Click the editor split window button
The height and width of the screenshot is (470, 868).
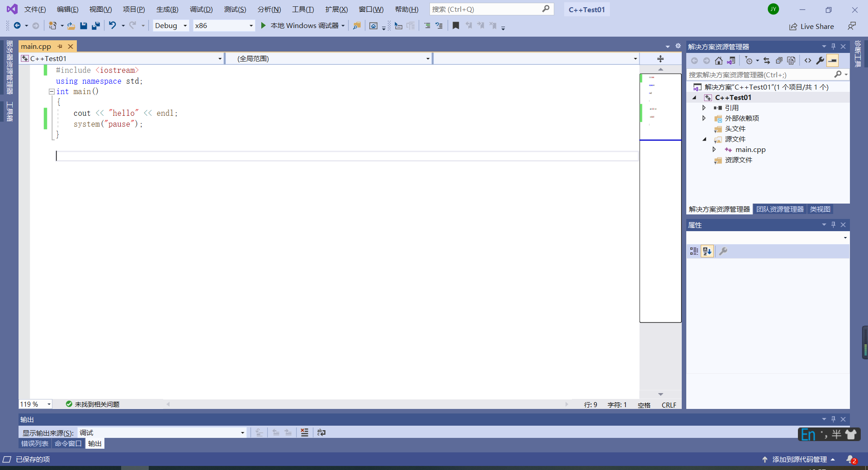(660, 59)
